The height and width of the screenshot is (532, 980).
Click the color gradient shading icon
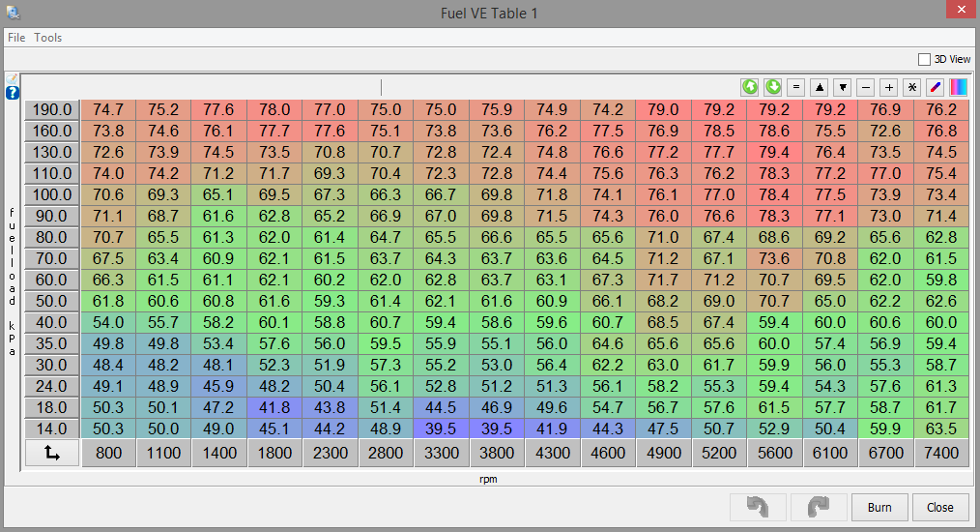[958, 87]
